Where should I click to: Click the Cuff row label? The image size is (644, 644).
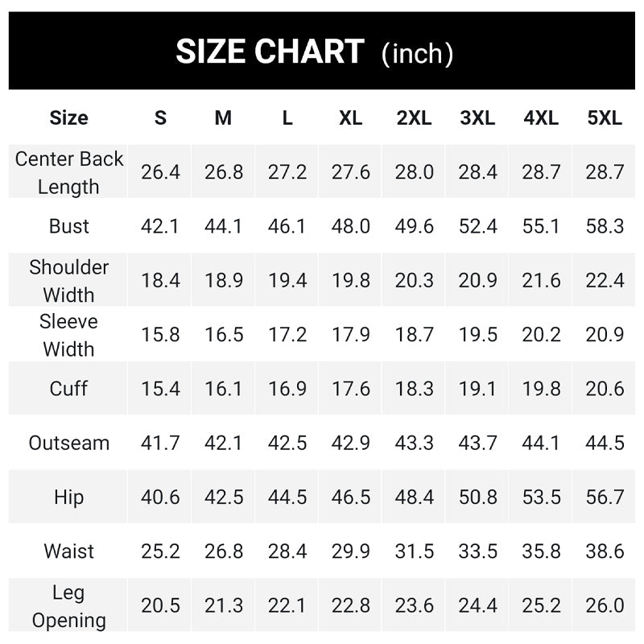point(69,388)
